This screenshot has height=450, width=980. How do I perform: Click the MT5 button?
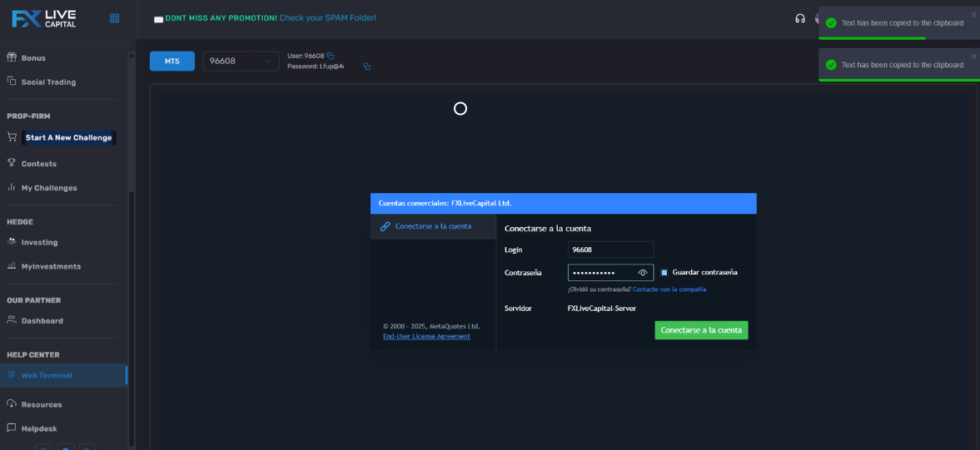(172, 62)
